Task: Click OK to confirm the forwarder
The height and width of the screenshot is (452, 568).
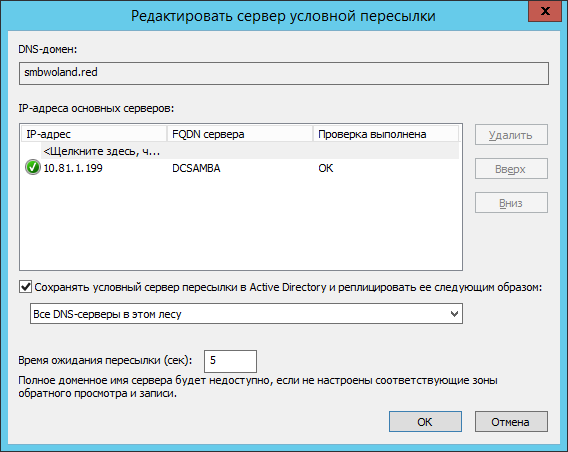Action: coord(425,422)
